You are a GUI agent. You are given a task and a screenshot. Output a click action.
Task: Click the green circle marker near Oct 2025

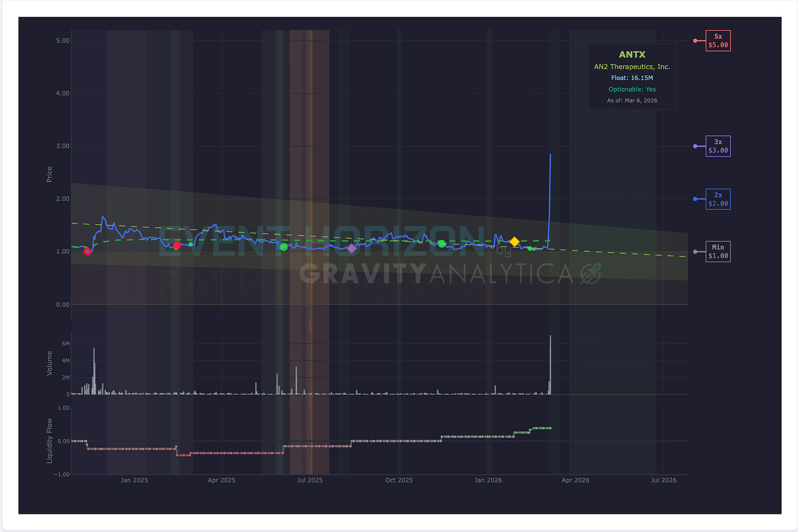(442, 244)
